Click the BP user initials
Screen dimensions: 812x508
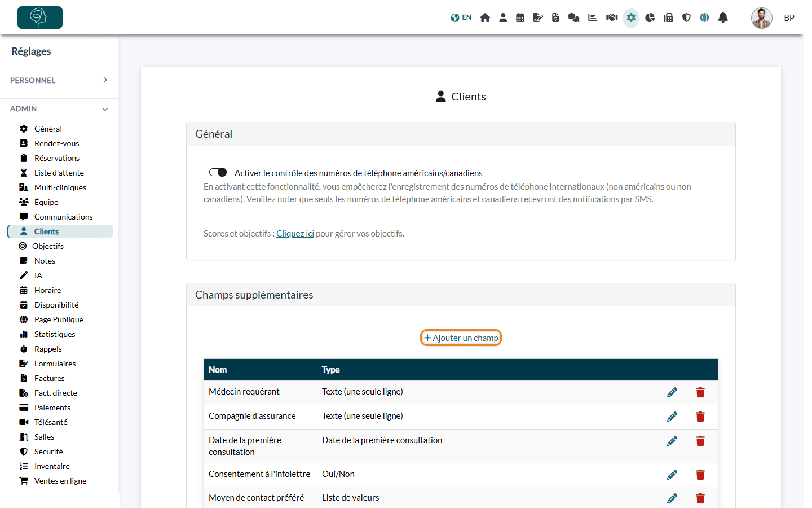789,18
